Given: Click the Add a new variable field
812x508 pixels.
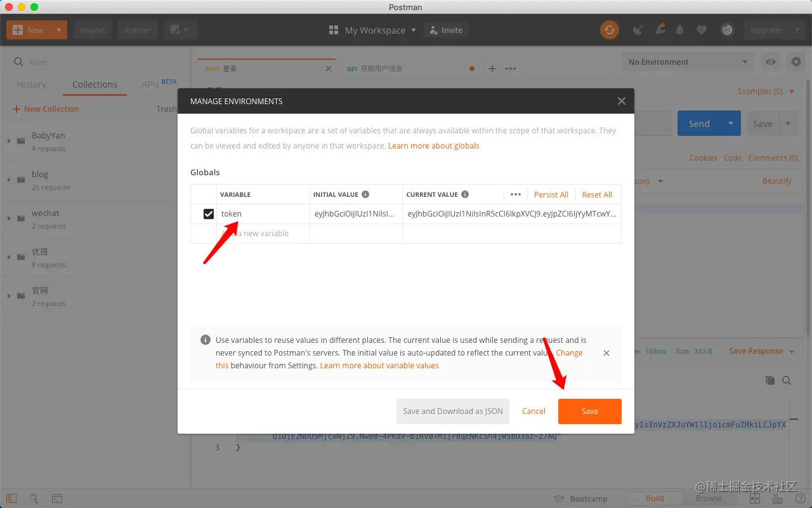Looking at the screenshot, I should [263, 234].
